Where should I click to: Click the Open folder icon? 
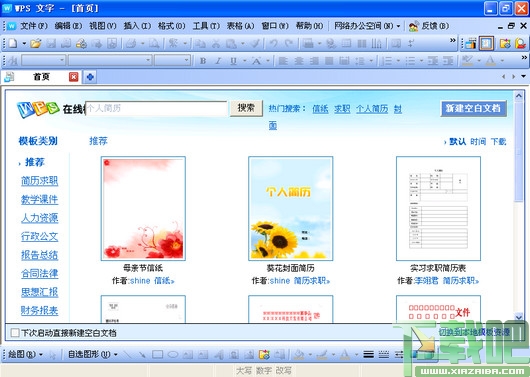click(x=35, y=43)
